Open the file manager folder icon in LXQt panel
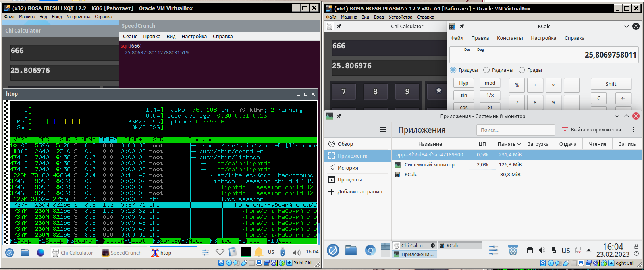 [25, 253]
